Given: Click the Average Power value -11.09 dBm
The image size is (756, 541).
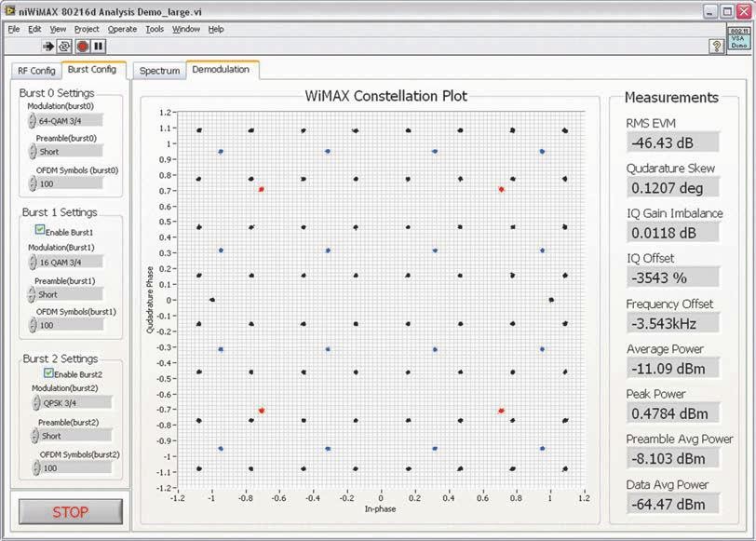Looking at the screenshot, I should pyautogui.click(x=673, y=369).
